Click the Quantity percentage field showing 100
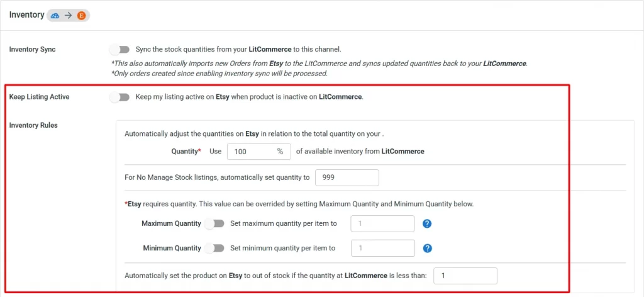This screenshot has height=297, width=644. 258,152
